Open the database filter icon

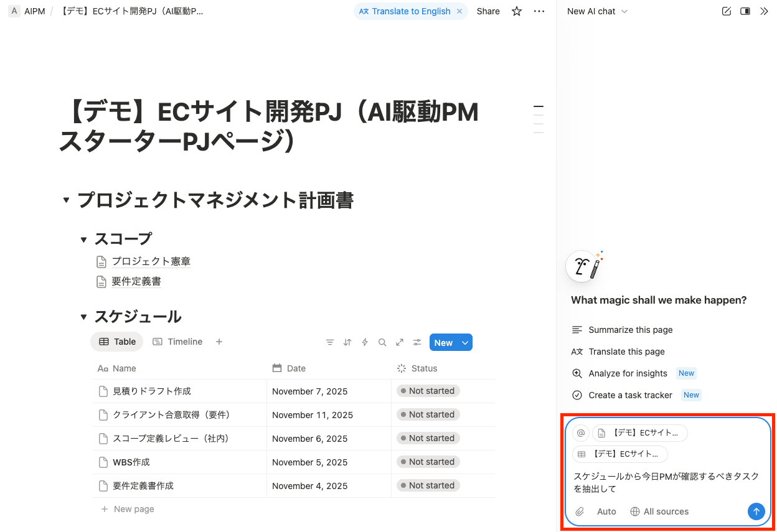pyautogui.click(x=330, y=342)
